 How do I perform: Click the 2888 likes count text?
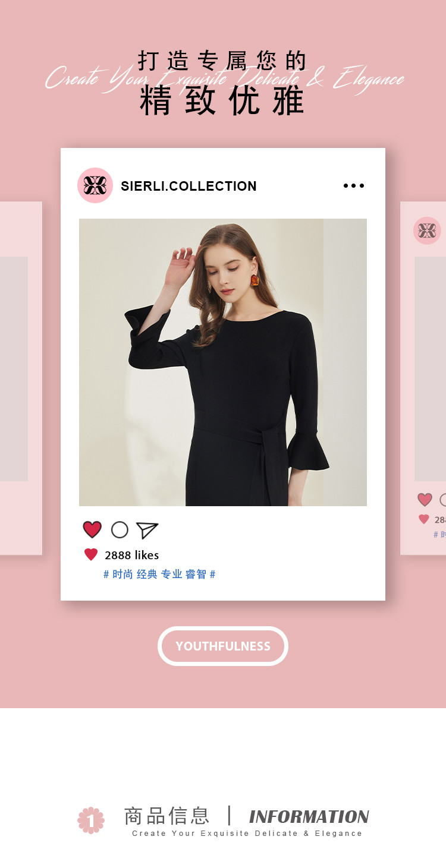[131, 555]
